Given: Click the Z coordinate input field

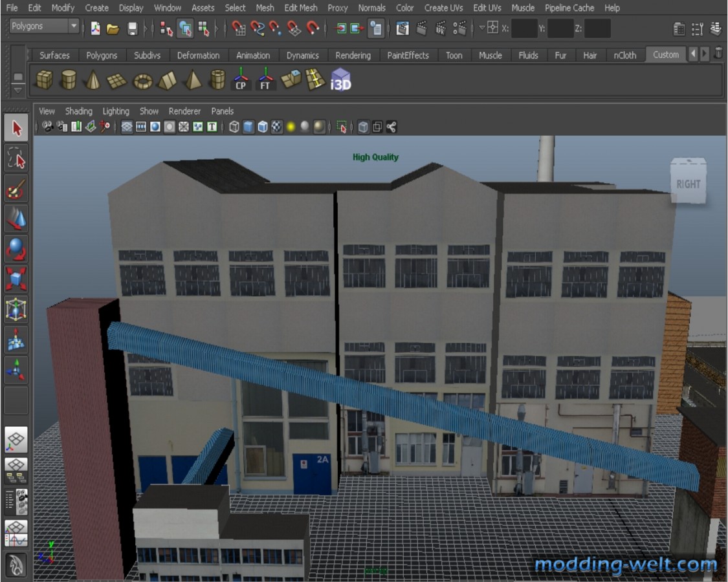Looking at the screenshot, I should (597, 28).
